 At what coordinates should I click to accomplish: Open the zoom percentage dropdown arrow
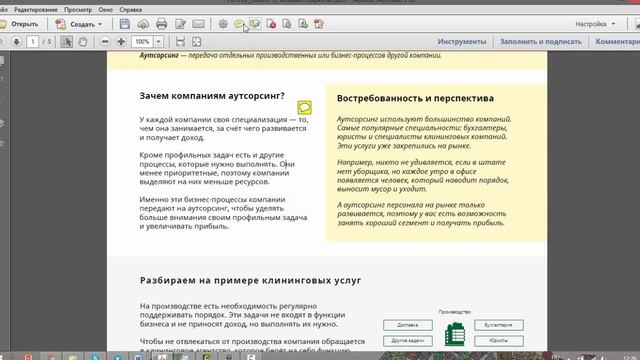[x=158, y=42]
